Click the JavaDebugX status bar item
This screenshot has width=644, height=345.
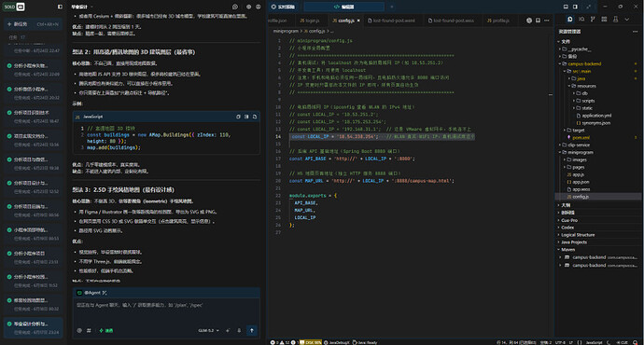336,342
